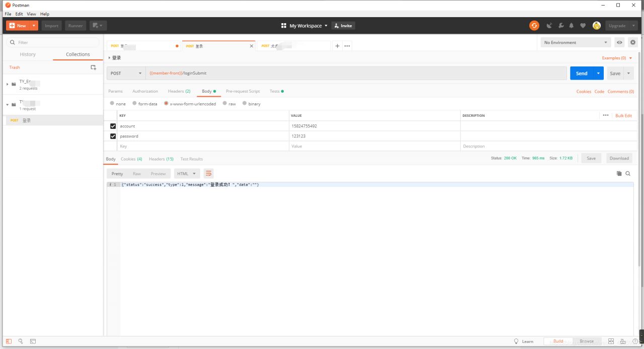Open manage environments gear icon

(633, 42)
